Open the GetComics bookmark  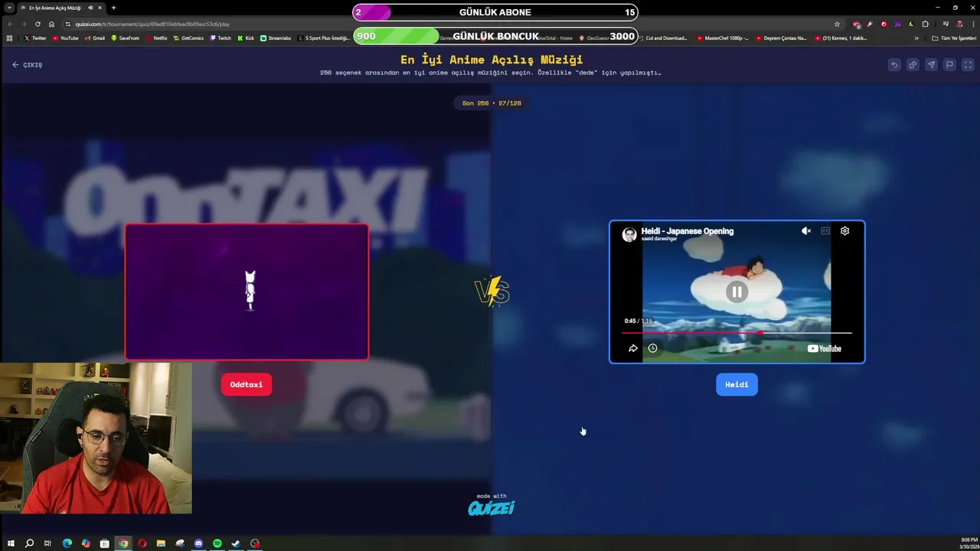coord(189,38)
